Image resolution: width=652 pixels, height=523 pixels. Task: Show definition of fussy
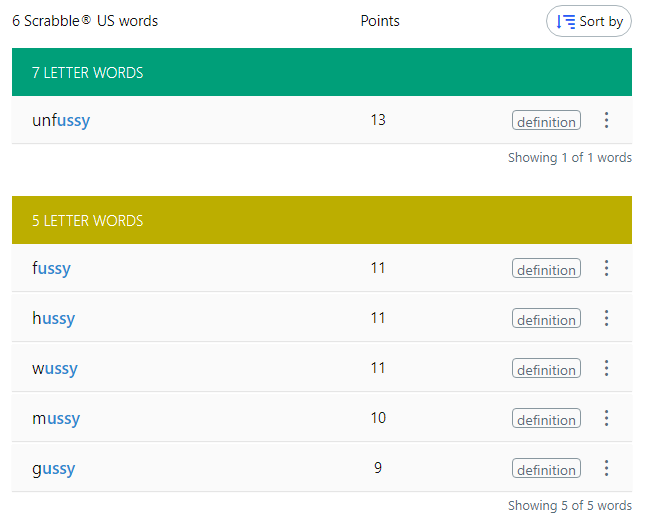pyautogui.click(x=546, y=269)
